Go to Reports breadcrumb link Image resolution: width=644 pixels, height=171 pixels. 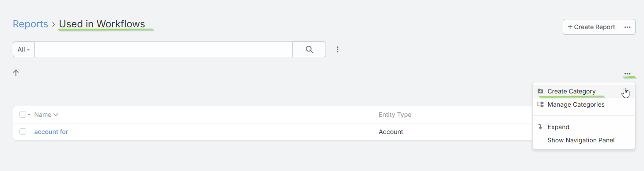[30, 24]
